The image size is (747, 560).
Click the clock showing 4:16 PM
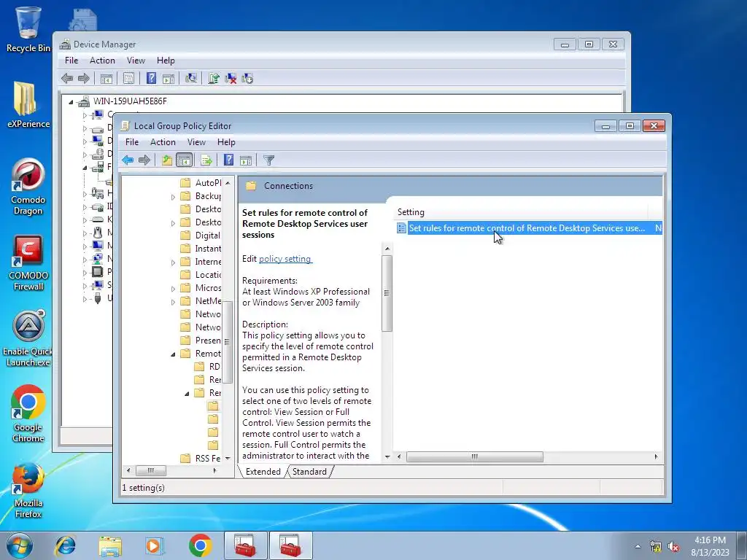coord(711,540)
